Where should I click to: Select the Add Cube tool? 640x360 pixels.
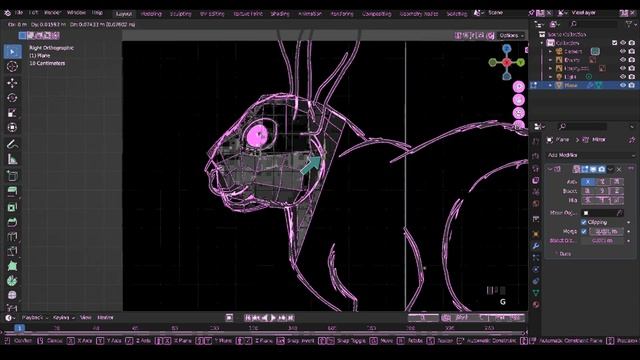click(12, 176)
